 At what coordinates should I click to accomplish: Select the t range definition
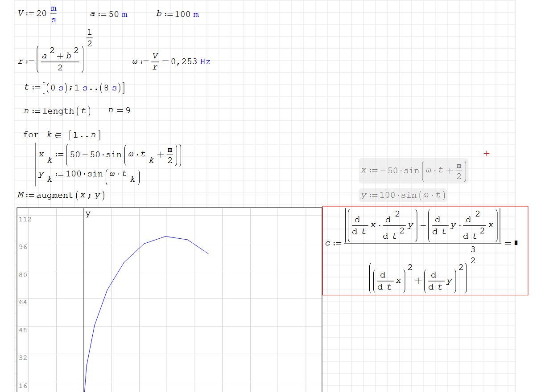(74, 88)
